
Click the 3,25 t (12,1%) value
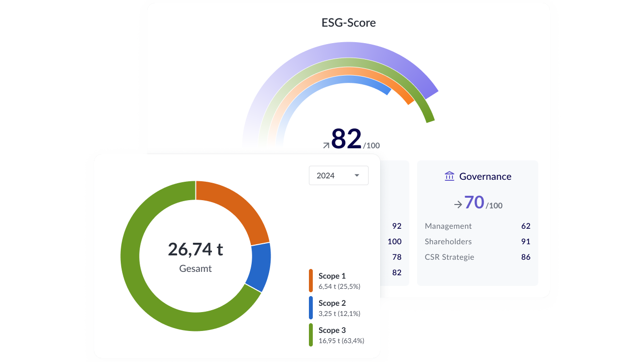click(339, 314)
